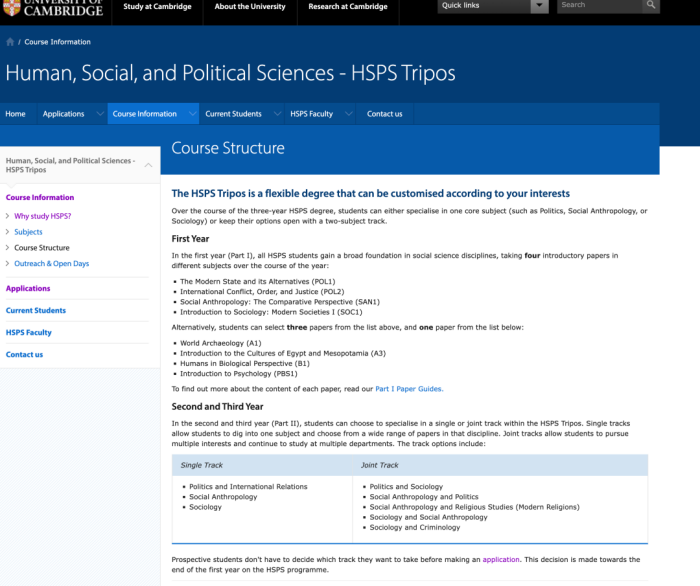Viewport: 700px width, 586px height.
Task: Open Contact us sidebar link
Action: click(x=24, y=354)
